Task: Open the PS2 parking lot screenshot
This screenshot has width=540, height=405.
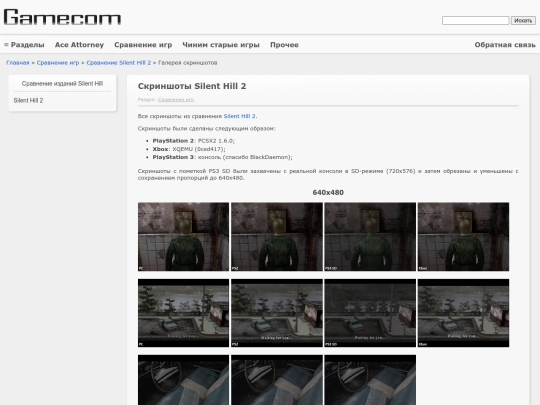Action: tap(277, 313)
